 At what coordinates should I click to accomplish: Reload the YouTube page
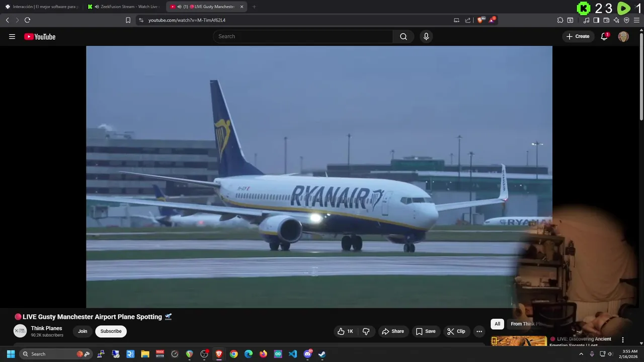tap(27, 20)
